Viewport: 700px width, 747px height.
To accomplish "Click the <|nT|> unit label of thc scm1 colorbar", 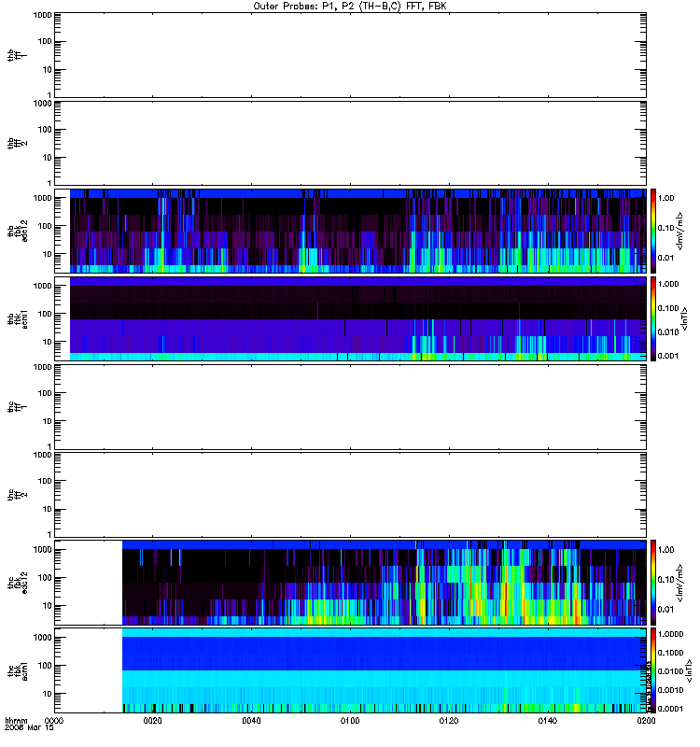I will [689, 670].
